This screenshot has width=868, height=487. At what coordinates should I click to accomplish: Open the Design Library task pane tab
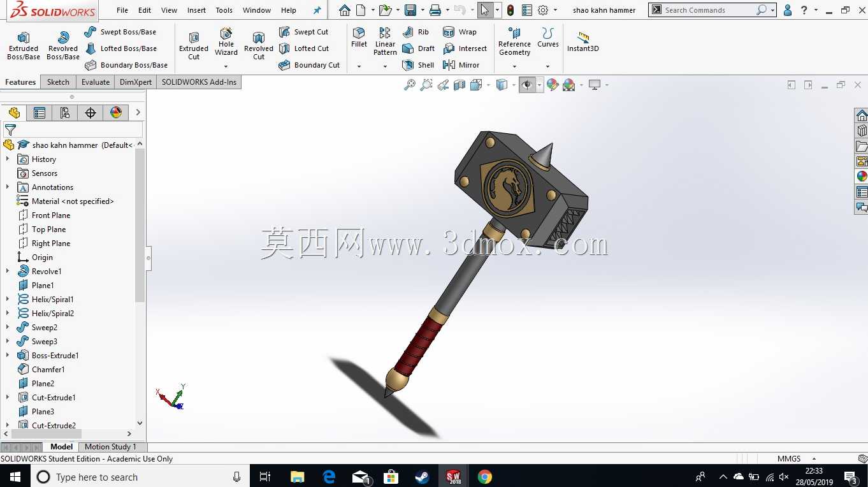pyautogui.click(x=862, y=130)
